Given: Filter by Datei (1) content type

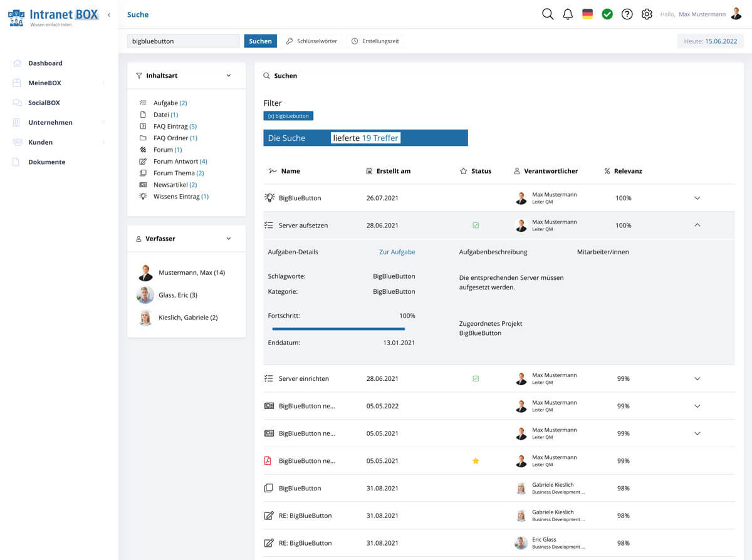Looking at the screenshot, I should tap(165, 115).
